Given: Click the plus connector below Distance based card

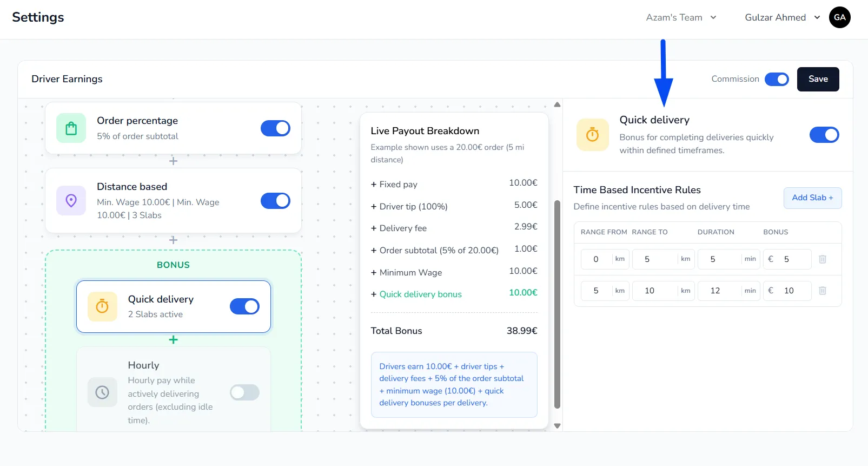Looking at the screenshot, I should [x=173, y=240].
